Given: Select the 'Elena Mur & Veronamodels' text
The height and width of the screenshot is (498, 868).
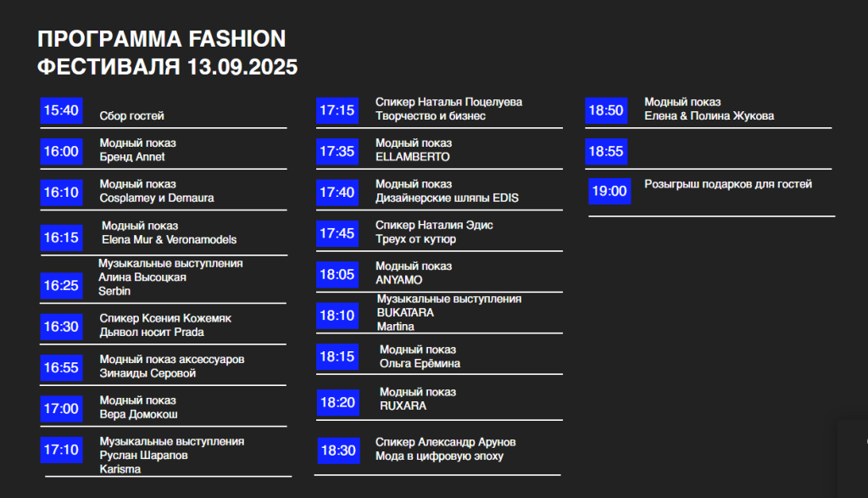Looking at the screenshot, I should pyautogui.click(x=169, y=239).
